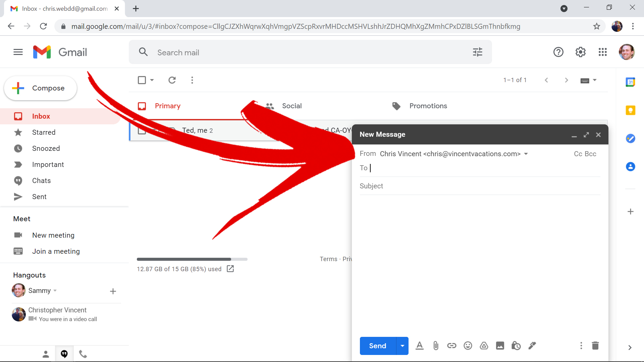Click Join a meeting
644x362 pixels.
[56, 251]
